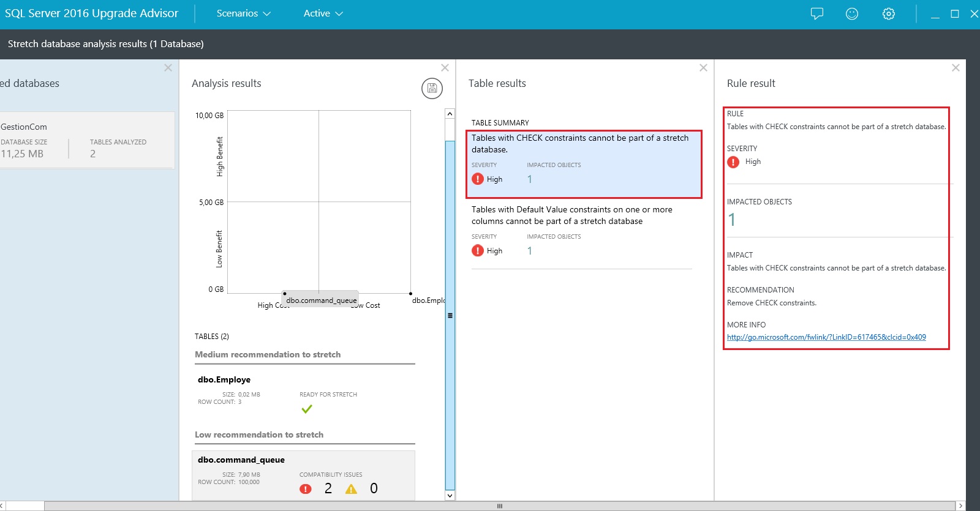Maximize the Upgrade Advisor window
Image resolution: width=980 pixels, height=511 pixels.
pyautogui.click(x=955, y=14)
